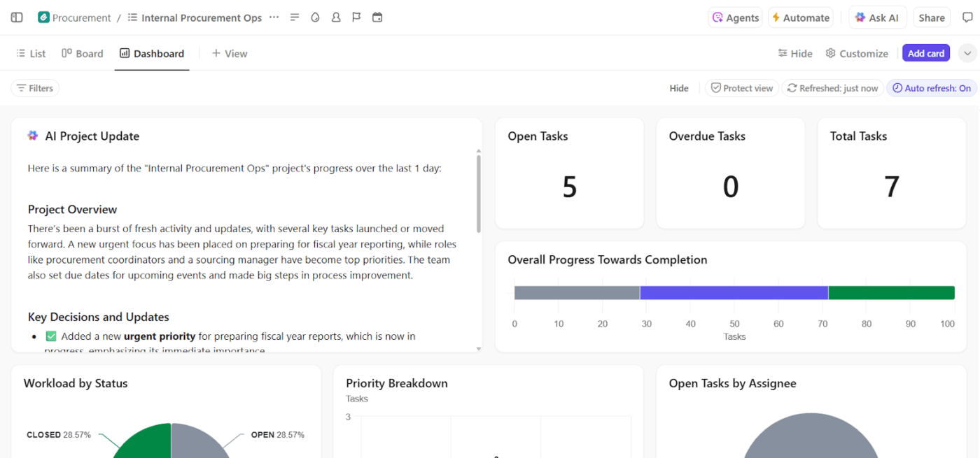Open the List view tab
This screenshot has height=458, width=980.
[x=31, y=52]
